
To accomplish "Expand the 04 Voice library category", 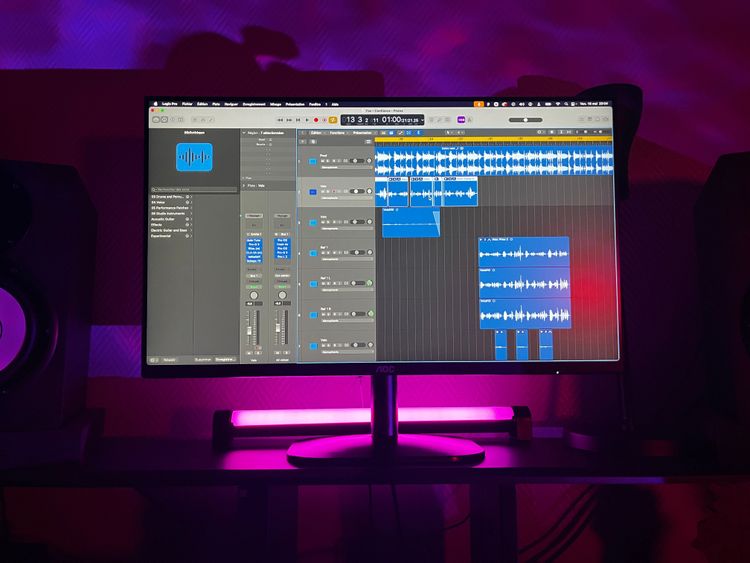I will tap(191, 202).
